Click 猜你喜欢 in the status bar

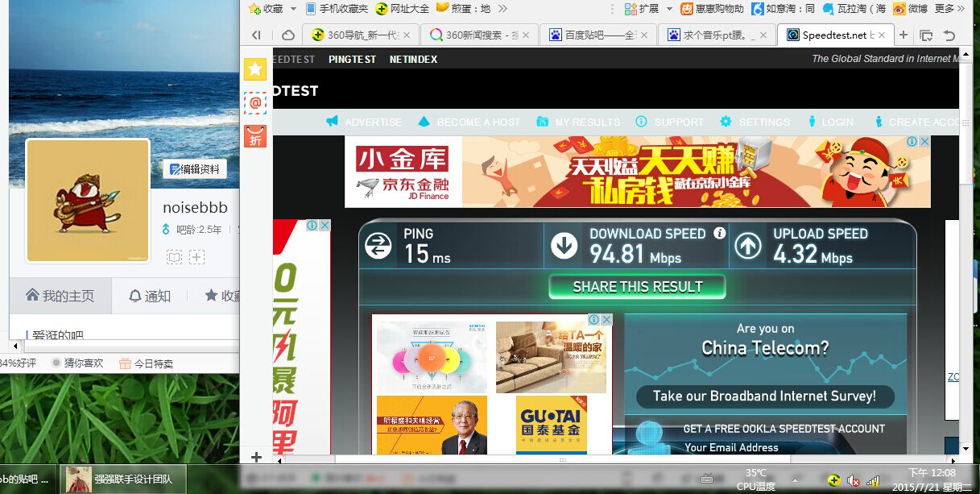click(77, 363)
